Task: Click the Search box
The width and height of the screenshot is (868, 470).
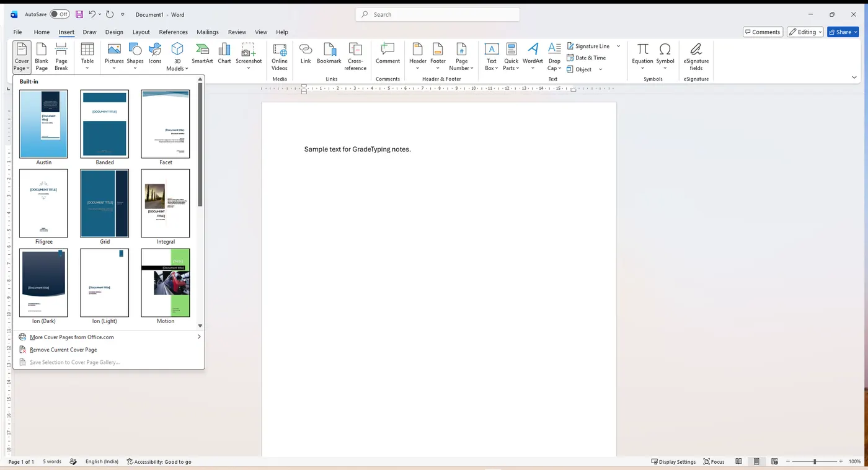Action: (438, 14)
